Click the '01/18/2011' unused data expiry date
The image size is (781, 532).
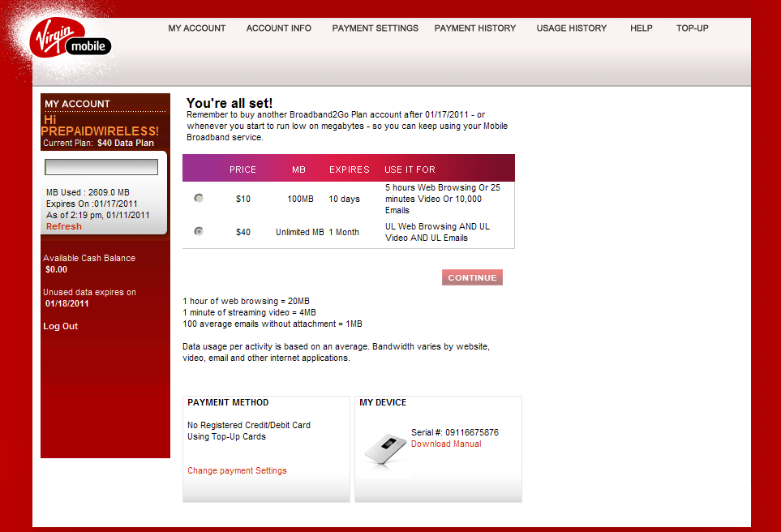pyautogui.click(x=67, y=303)
